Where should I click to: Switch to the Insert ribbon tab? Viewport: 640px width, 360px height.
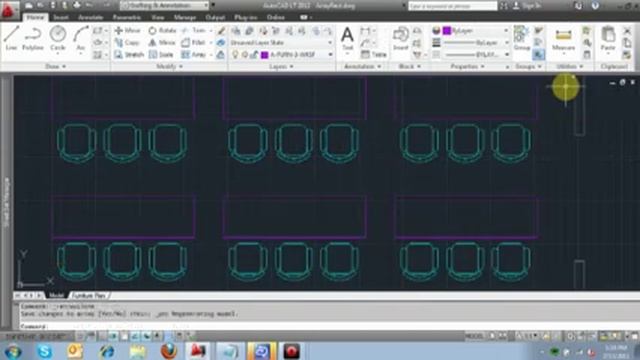pyautogui.click(x=61, y=17)
